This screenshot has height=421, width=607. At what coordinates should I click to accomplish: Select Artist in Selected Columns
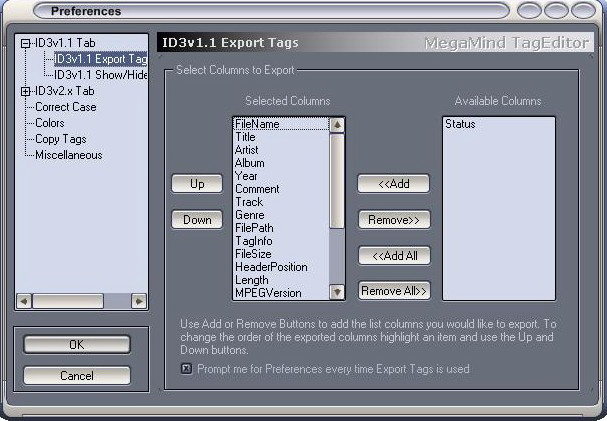coord(281,150)
